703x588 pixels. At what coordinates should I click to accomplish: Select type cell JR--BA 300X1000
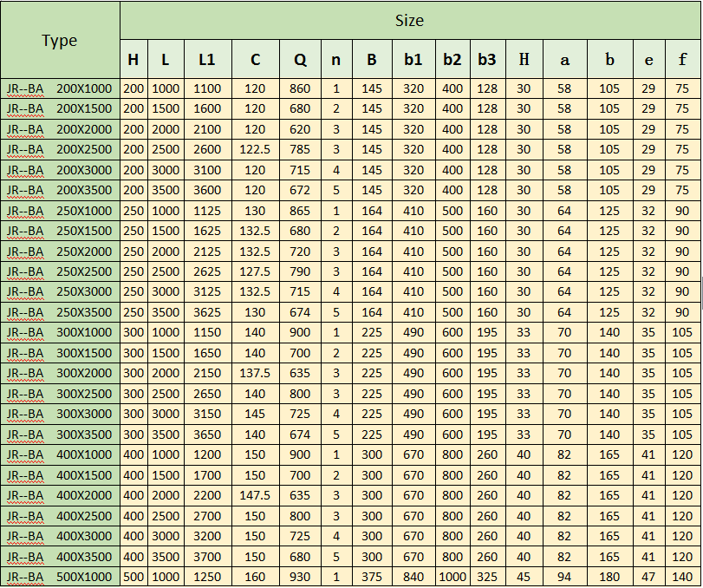[x=60, y=333]
